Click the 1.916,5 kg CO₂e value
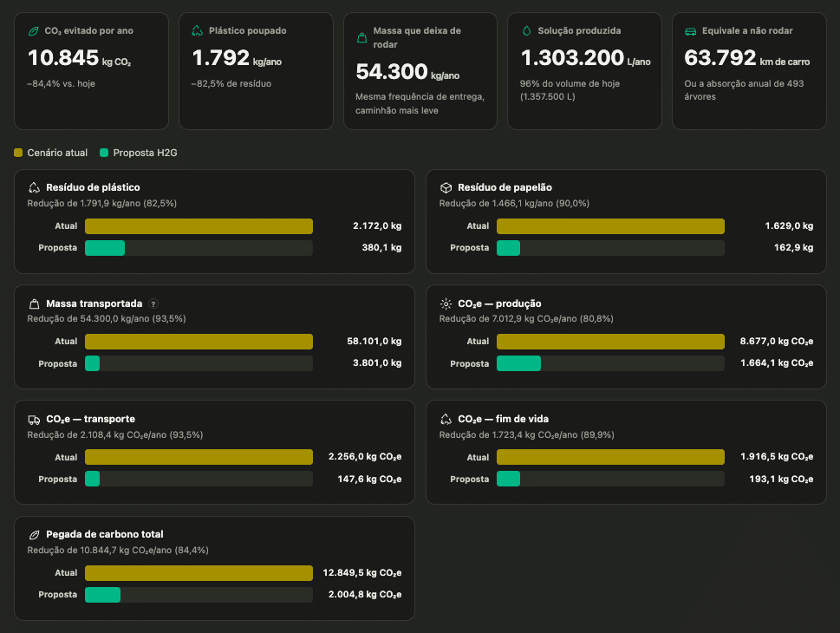 [x=777, y=457]
